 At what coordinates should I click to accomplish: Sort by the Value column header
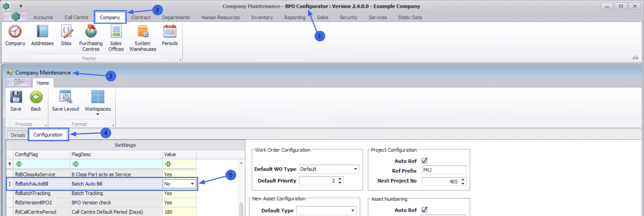coord(179,154)
